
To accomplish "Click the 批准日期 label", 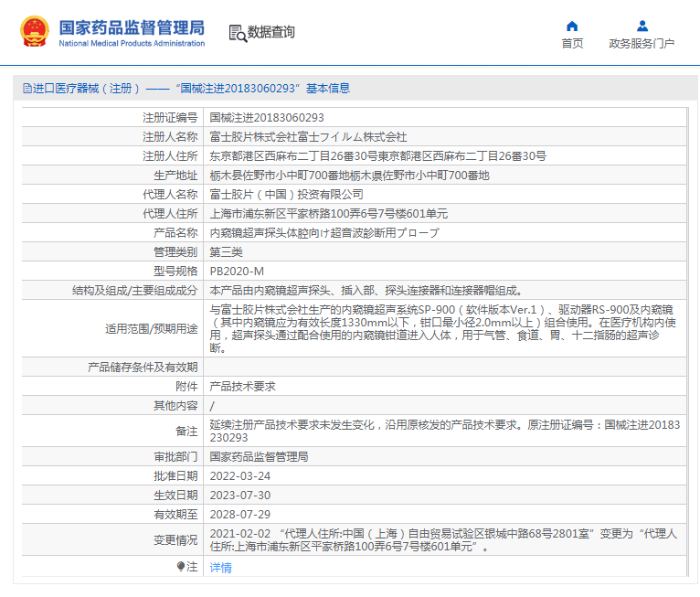I will tap(175, 476).
